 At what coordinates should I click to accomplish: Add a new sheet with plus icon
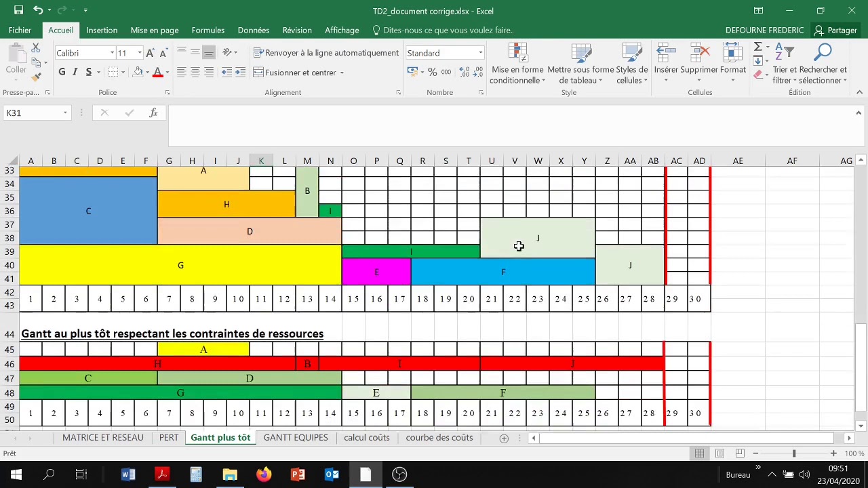[x=504, y=438]
